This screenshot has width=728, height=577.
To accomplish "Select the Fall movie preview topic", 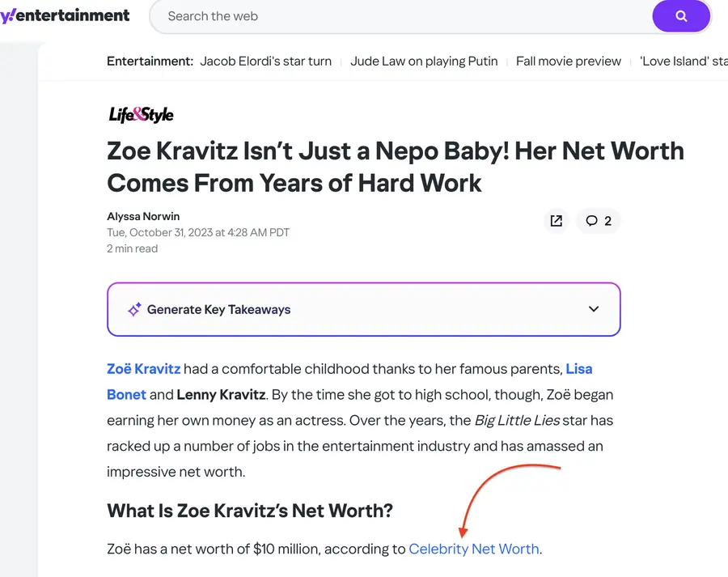I will [x=569, y=62].
